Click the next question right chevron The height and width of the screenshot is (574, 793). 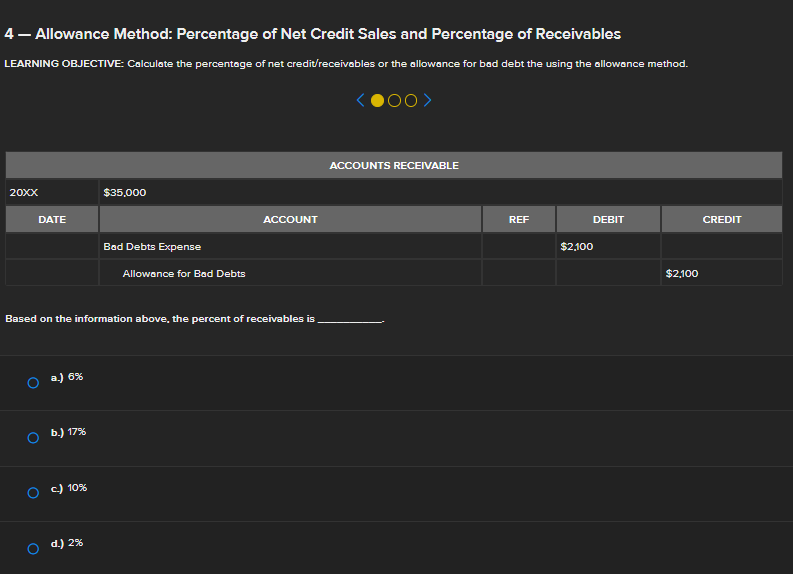coord(427,100)
